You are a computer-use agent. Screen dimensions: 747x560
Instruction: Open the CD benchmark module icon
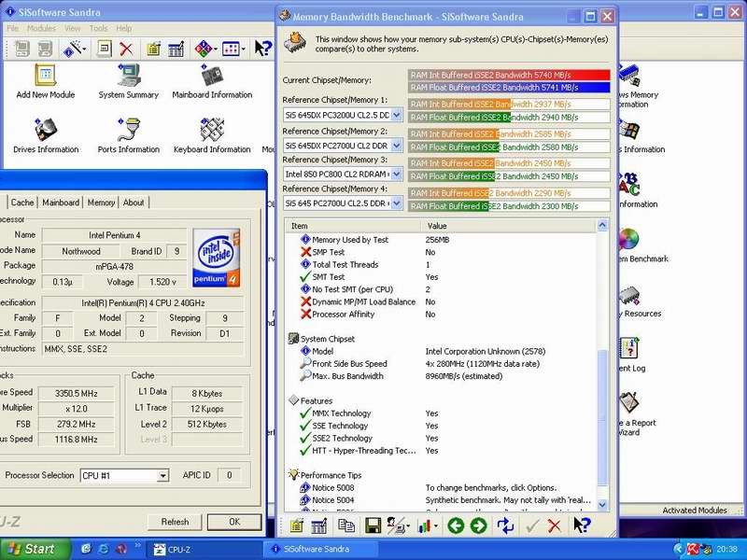pyautogui.click(x=628, y=239)
